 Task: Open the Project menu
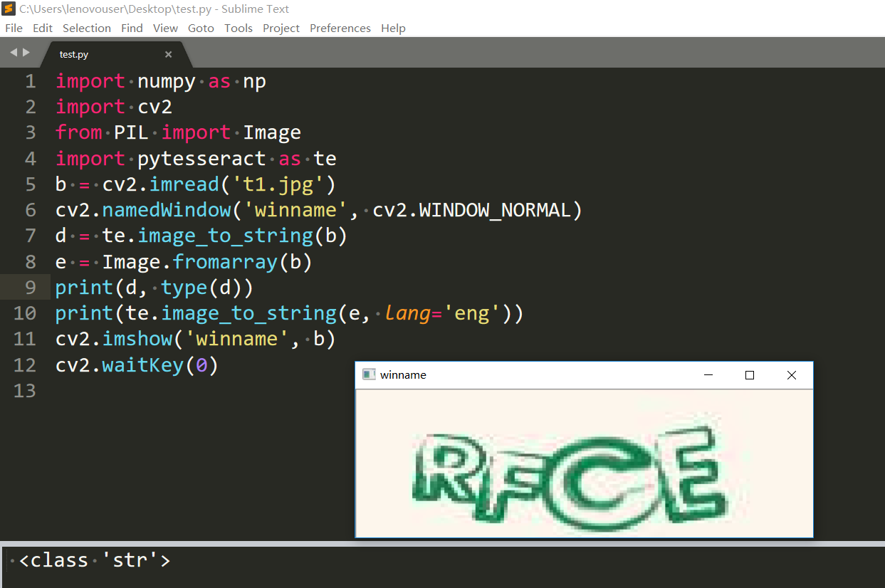click(x=281, y=28)
